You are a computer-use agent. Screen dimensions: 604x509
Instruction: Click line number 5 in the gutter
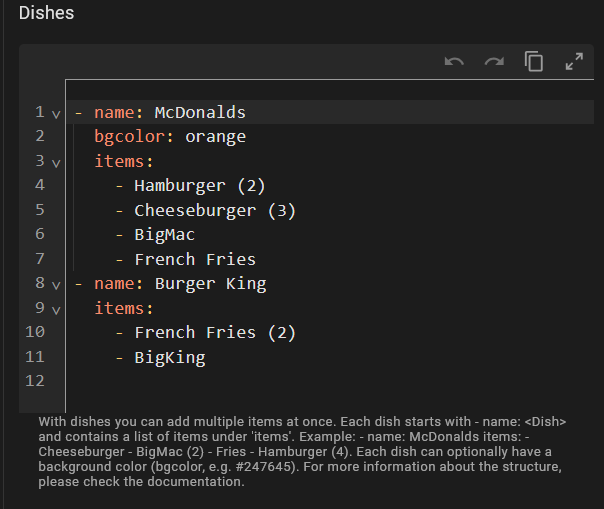coord(40,210)
